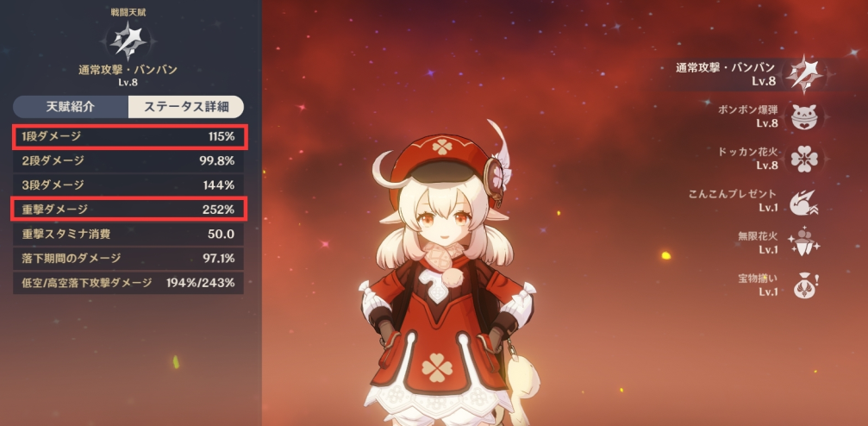Select the 通常攻撃・バンバン star icon on right

point(806,74)
